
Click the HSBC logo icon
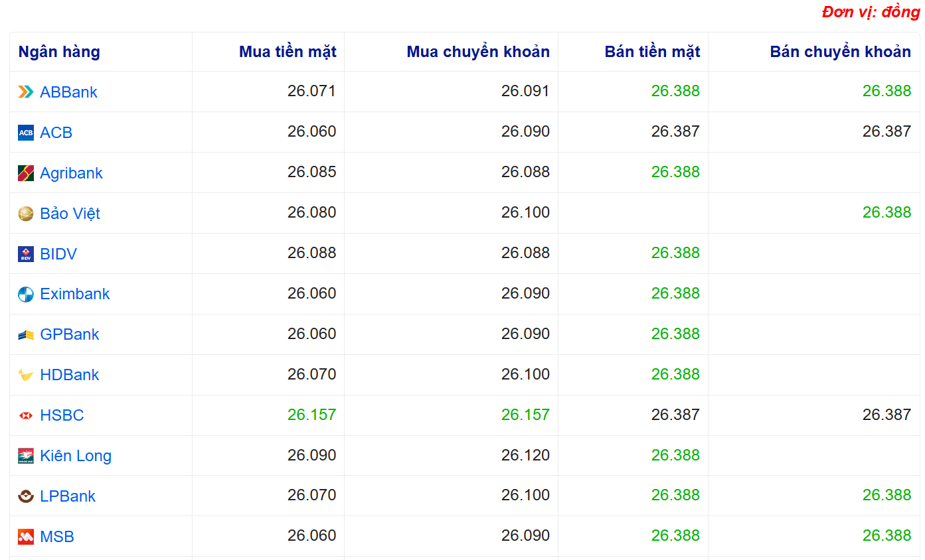[26, 416]
